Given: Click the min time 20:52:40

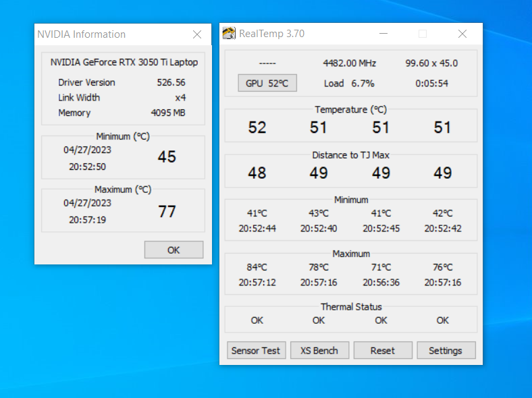Looking at the screenshot, I should [x=319, y=229].
